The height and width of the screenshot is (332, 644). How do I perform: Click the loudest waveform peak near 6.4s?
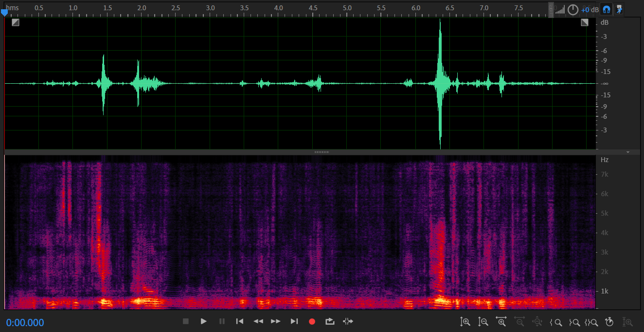440,83
